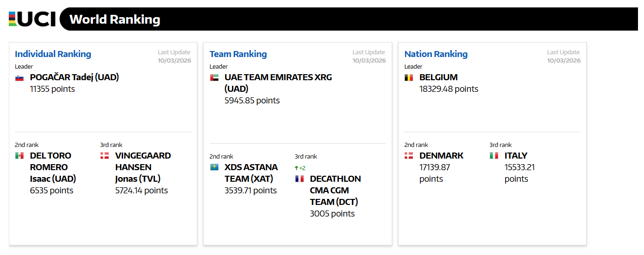644x255 pixels.
Task: Click the Kazakhstan flag beside XDS Astana
Action: point(214,167)
